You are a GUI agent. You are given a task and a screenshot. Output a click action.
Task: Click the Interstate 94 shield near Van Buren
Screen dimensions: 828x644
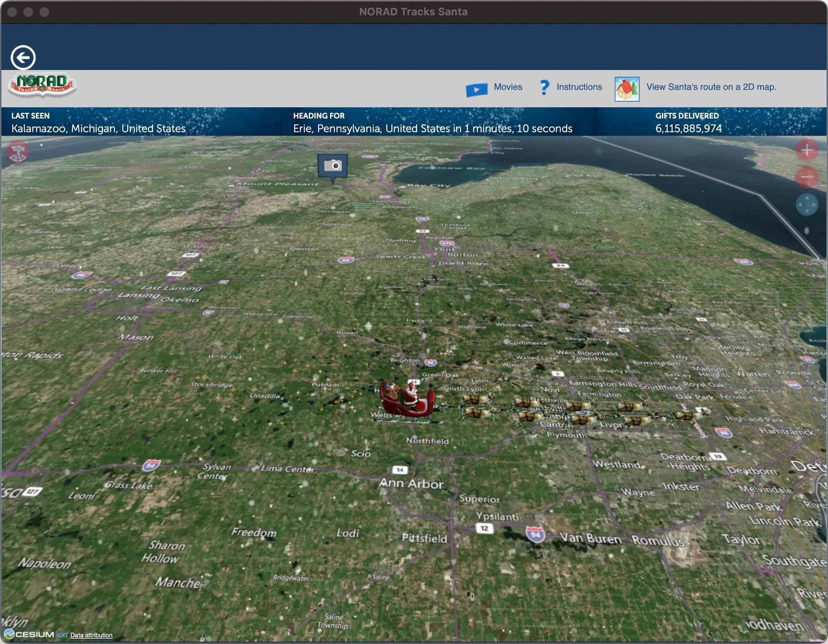pyautogui.click(x=535, y=535)
